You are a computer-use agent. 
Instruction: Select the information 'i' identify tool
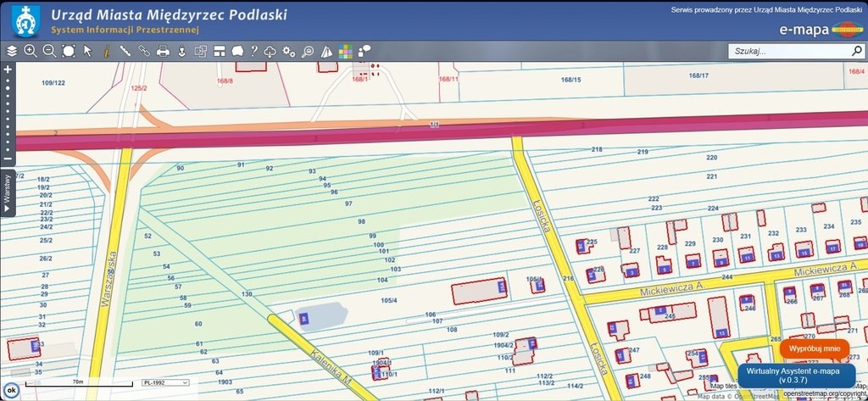(106, 51)
